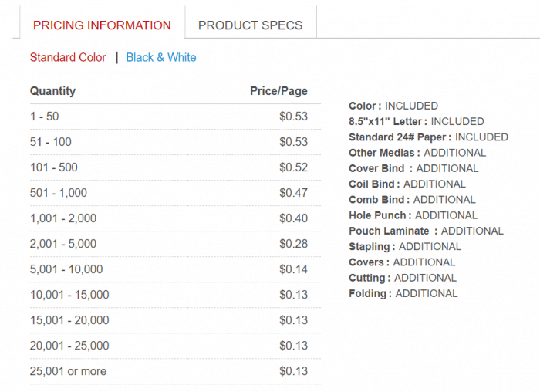Click the Hole Punch option text

click(413, 215)
